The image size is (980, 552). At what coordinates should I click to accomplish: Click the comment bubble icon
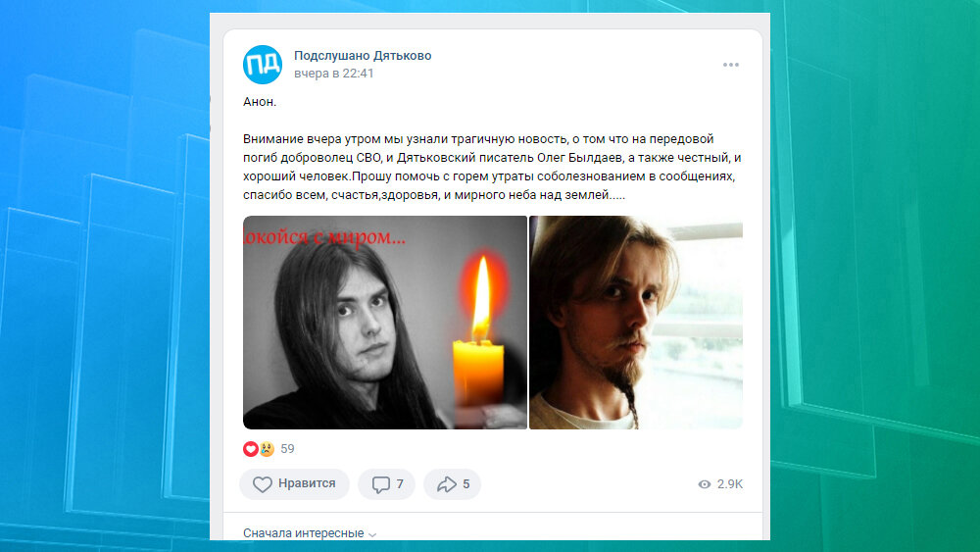tap(380, 484)
